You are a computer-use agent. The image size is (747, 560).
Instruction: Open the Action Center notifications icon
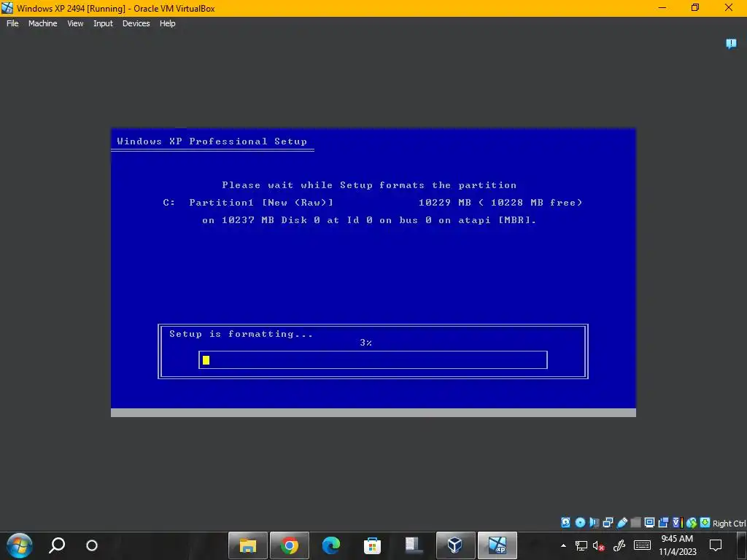[715, 545]
